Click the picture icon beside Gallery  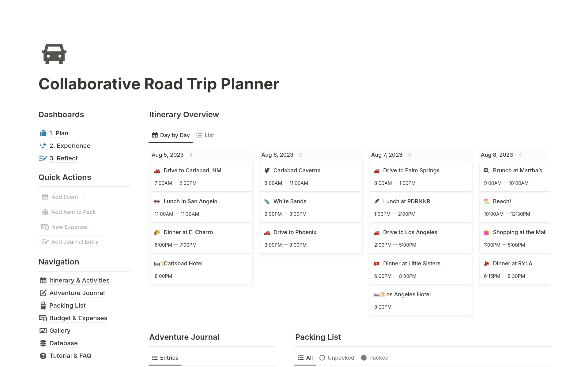coord(43,331)
